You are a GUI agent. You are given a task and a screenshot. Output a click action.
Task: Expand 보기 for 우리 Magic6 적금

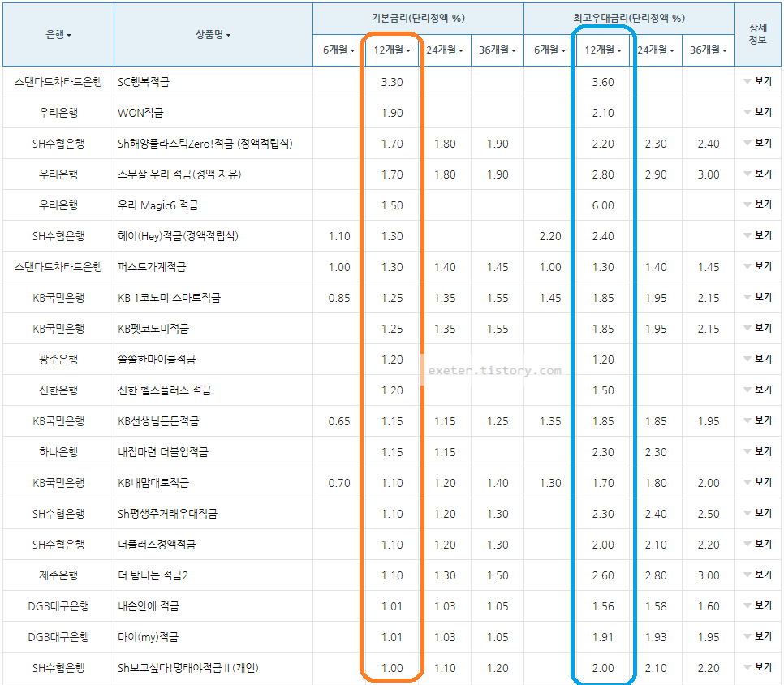point(758,205)
